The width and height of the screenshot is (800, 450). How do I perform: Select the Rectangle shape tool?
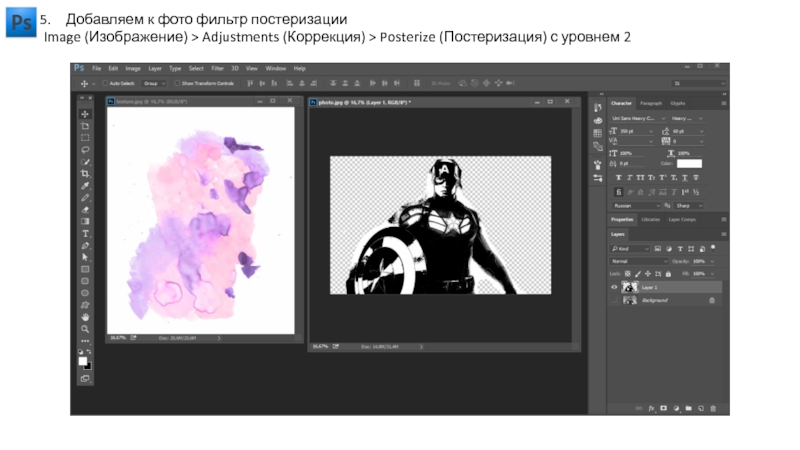click(85, 269)
